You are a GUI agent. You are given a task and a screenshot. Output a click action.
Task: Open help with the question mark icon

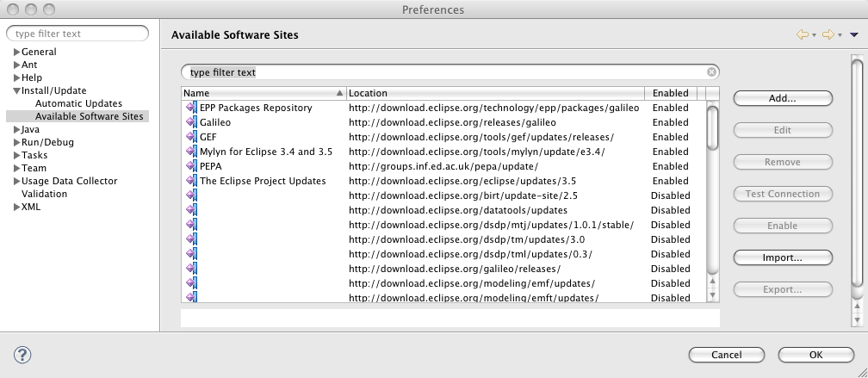[22, 355]
